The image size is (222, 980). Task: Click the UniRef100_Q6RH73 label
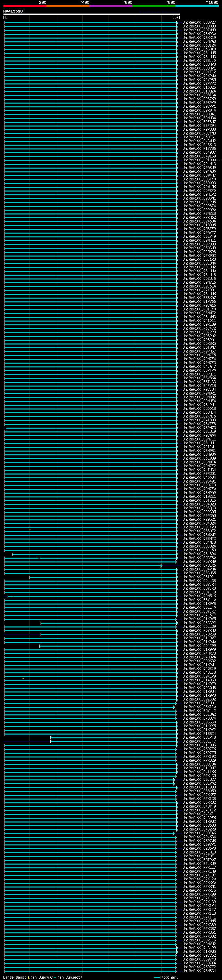point(199,428)
